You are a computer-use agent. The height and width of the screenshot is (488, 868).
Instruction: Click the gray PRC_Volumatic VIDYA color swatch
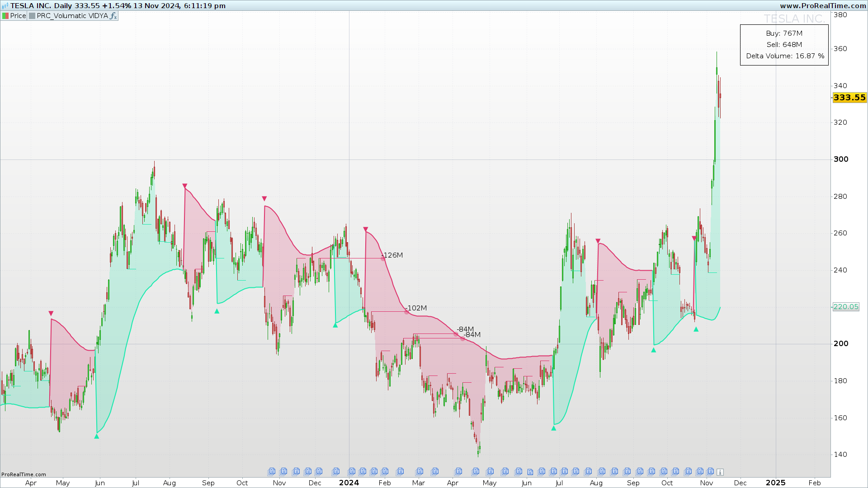pyautogui.click(x=32, y=16)
